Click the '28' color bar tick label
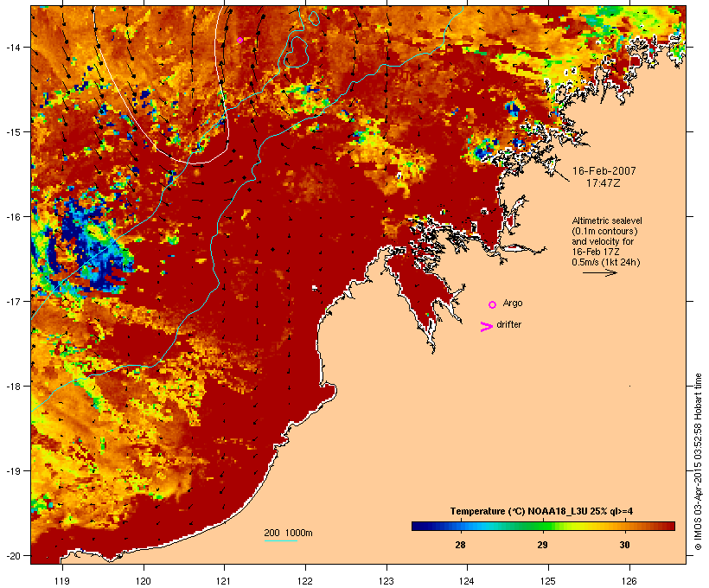The width and height of the screenshot is (709, 588). coord(460,545)
